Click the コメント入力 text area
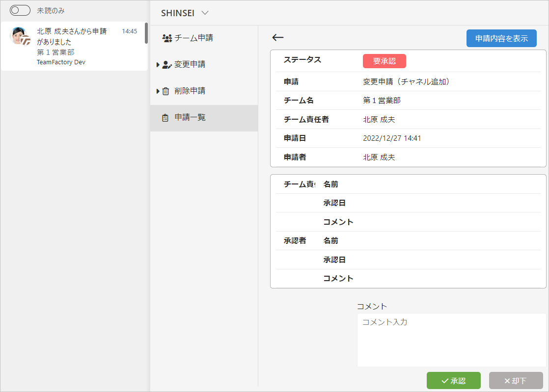The image size is (549, 392). click(452, 340)
